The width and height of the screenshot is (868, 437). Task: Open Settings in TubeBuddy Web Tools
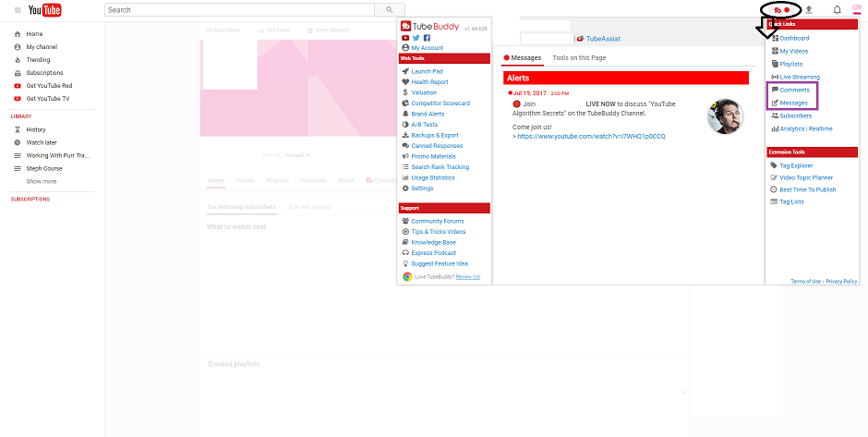(x=421, y=188)
